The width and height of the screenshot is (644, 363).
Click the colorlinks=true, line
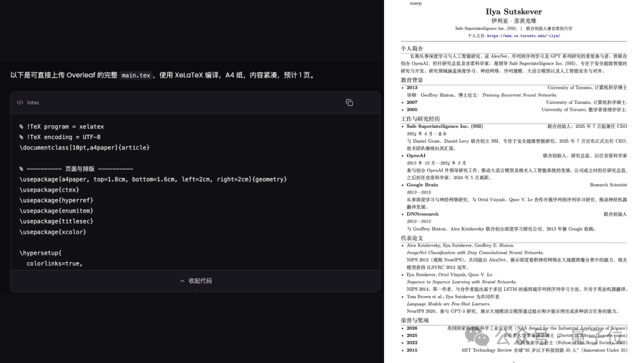tap(55, 263)
